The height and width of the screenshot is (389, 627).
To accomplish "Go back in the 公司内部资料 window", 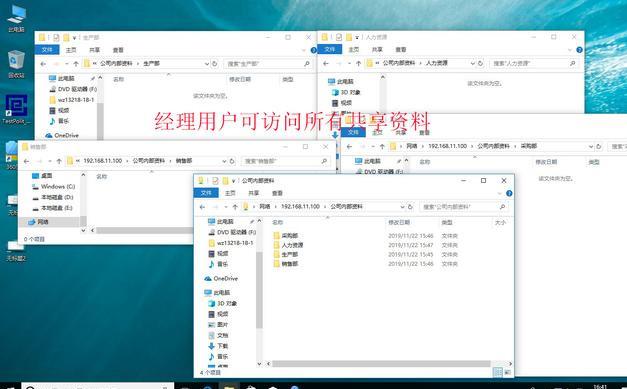I will [x=202, y=207].
